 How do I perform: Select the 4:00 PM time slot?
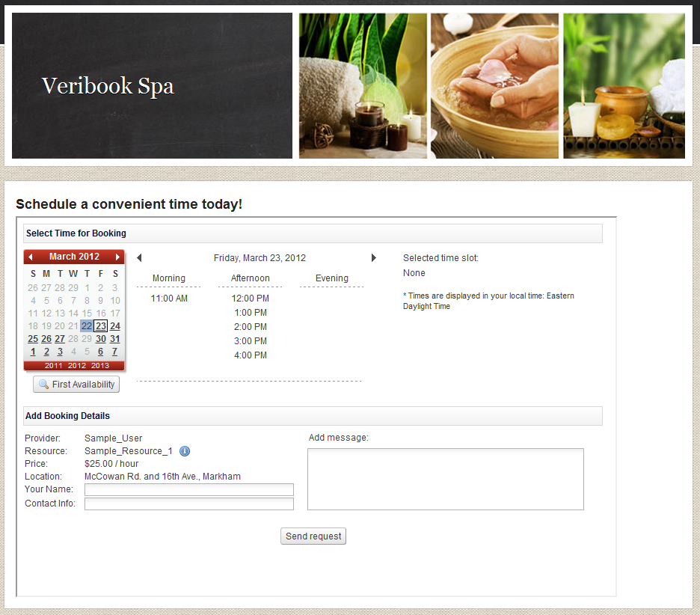251,355
